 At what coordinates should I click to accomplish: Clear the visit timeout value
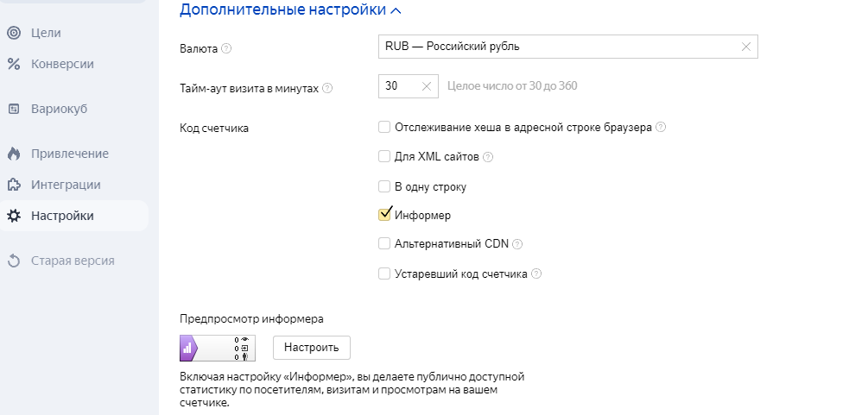426,86
